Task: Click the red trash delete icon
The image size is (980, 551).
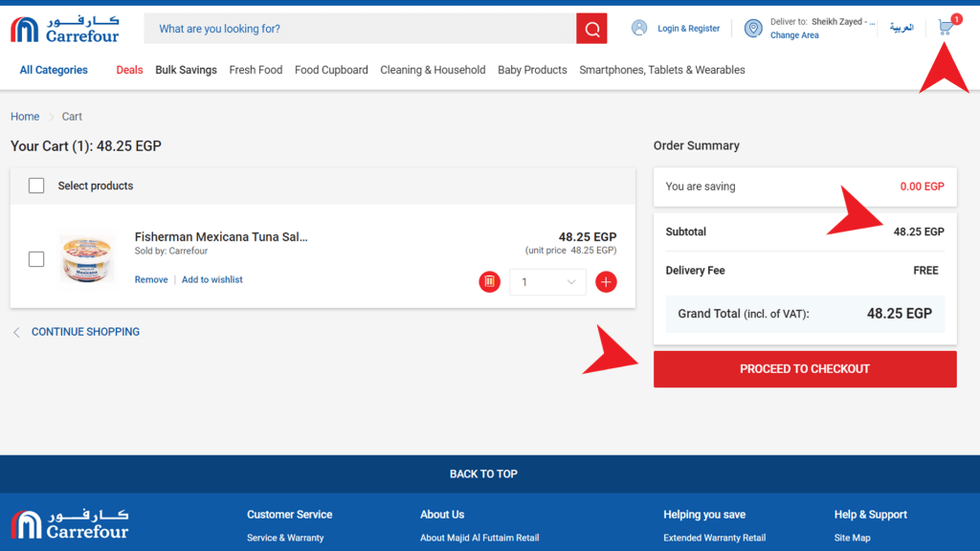Action: tap(489, 282)
